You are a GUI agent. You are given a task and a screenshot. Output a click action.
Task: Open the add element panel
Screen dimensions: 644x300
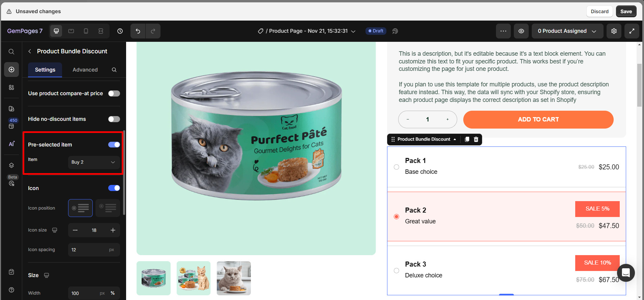(11, 70)
